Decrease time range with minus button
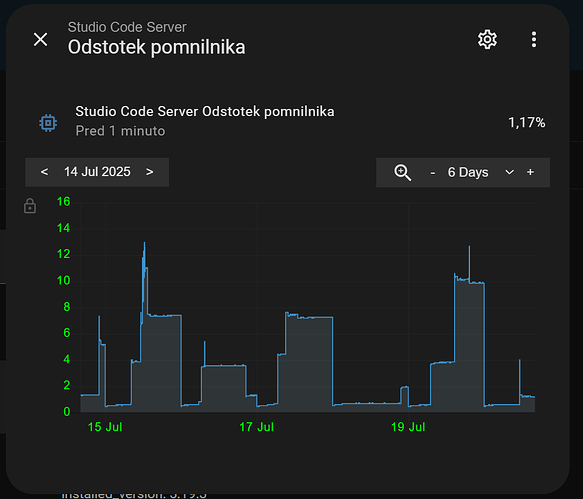The width and height of the screenshot is (583, 499). click(433, 173)
